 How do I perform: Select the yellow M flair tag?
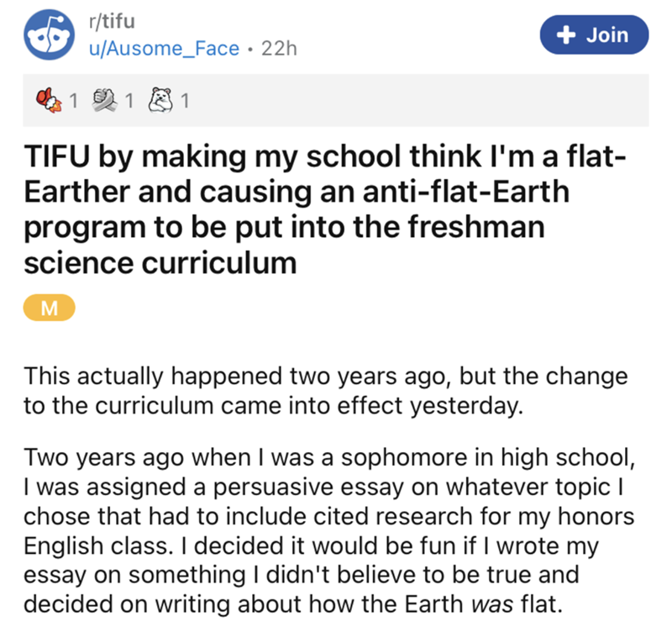coord(50,308)
